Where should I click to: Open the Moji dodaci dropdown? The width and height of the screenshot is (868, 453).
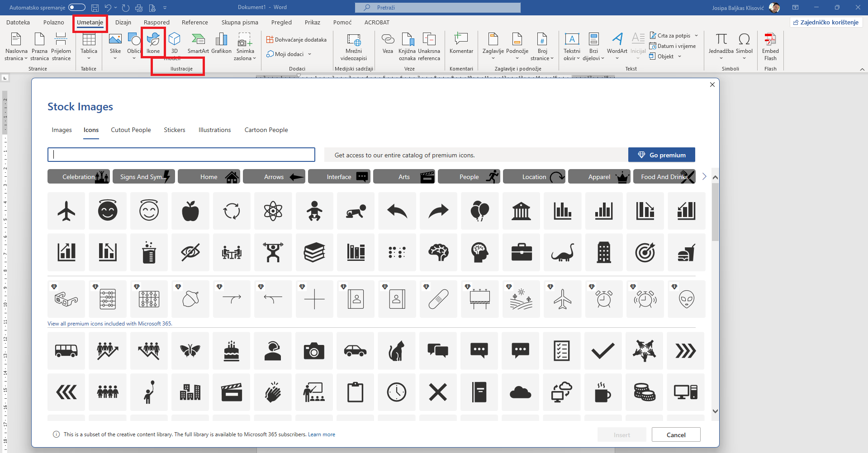click(x=289, y=54)
